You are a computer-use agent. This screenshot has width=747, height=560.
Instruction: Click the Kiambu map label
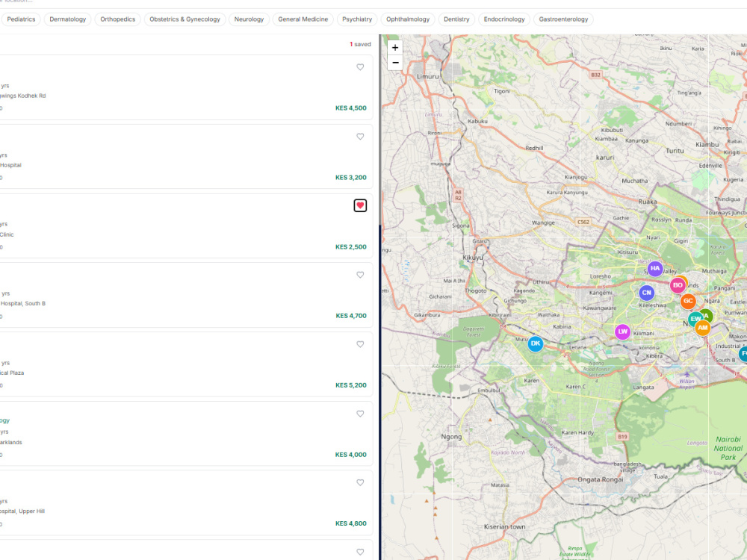tap(707, 144)
